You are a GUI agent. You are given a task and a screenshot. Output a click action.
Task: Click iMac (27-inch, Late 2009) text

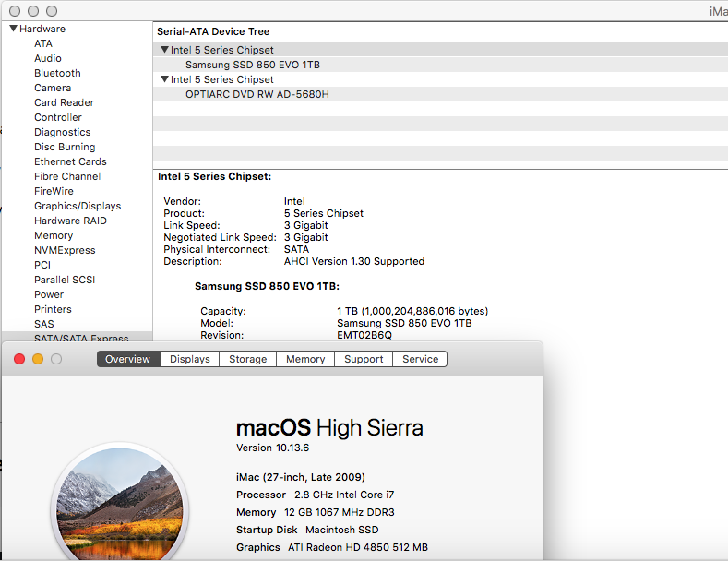[x=301, y=477]
